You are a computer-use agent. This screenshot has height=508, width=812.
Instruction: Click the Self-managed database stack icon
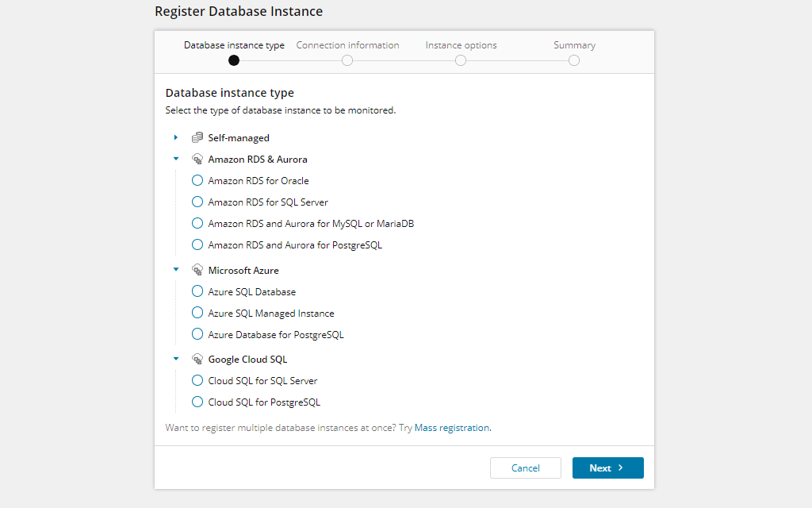click(197, 137)
